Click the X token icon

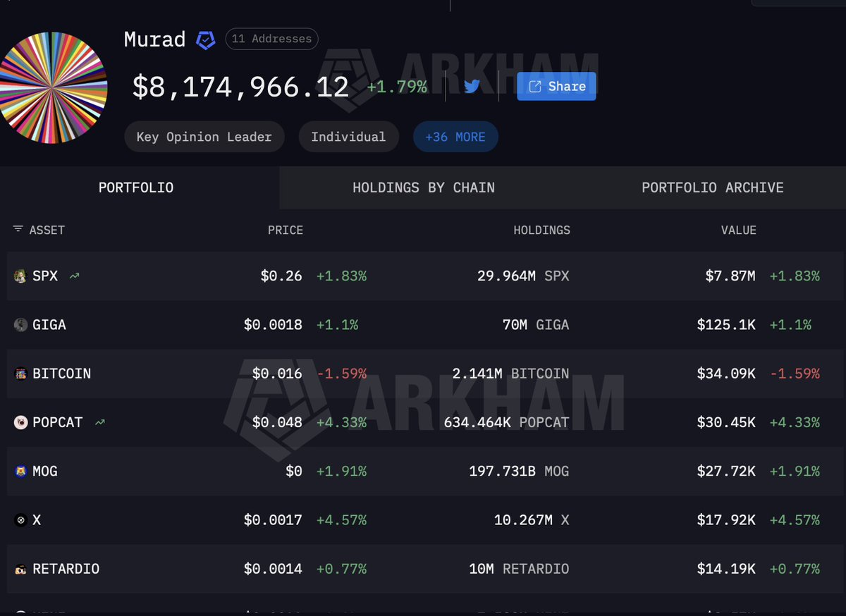(x=20, y=520)
